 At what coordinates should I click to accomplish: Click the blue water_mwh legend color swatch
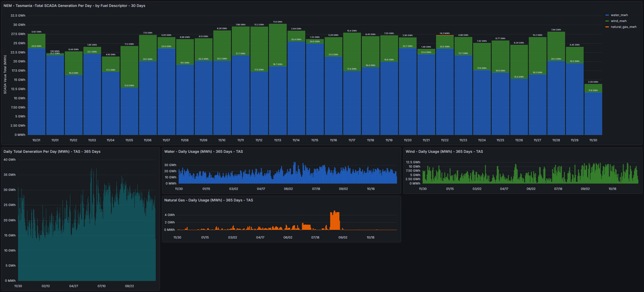coord(607,15)
